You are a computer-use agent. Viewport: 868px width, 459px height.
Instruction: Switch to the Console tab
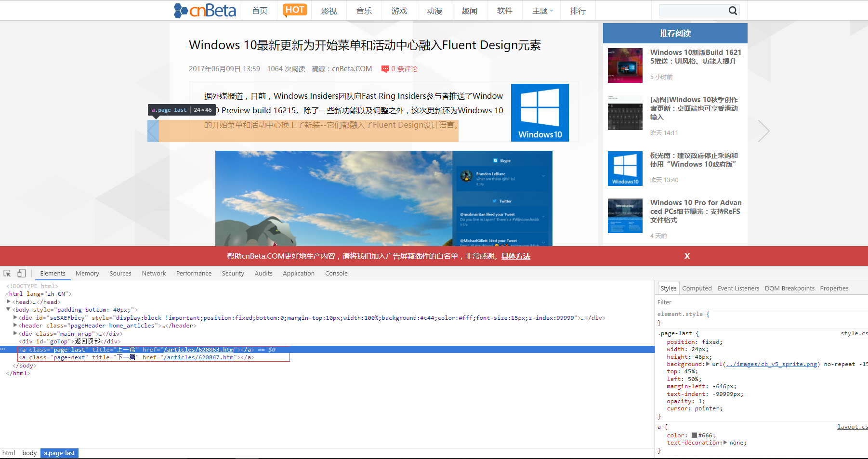pyautogui.click(x=336, y=273)
